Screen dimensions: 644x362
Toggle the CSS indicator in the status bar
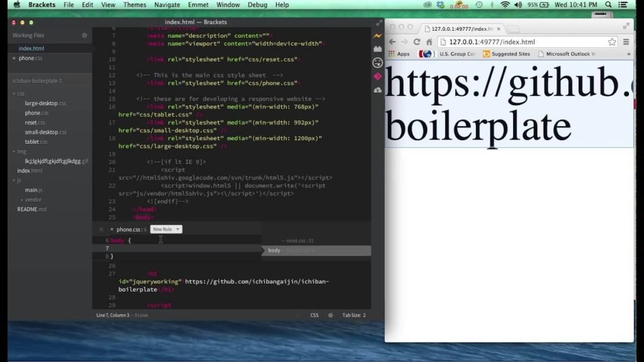click(314, 315)
